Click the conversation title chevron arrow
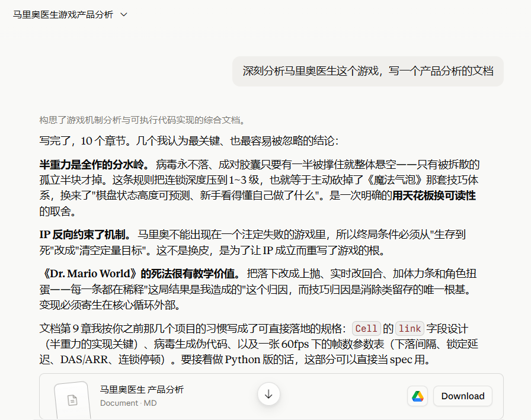Image resolution: width=531 pixels, height=420 pixels. click(124, 15)
